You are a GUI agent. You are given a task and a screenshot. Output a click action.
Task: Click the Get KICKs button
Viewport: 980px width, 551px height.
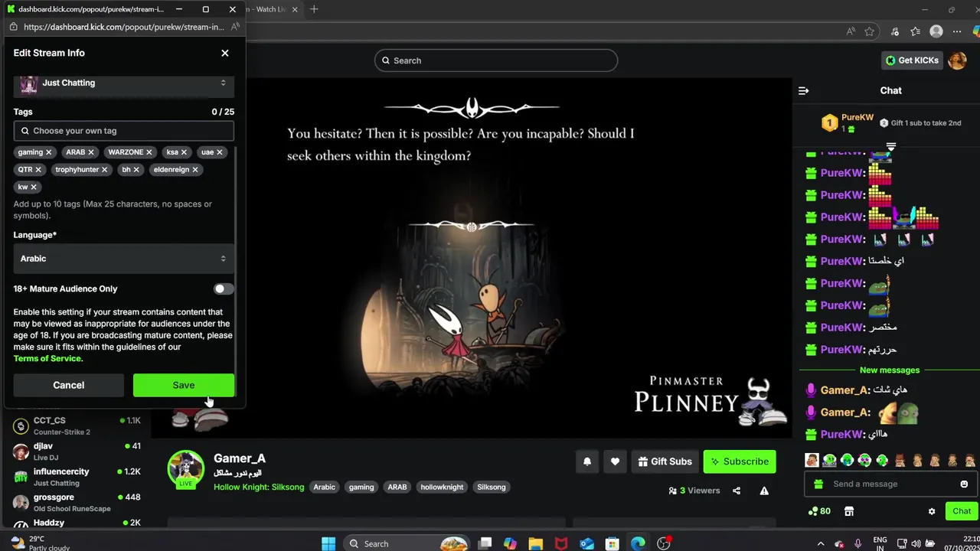(x=912, y=60)
